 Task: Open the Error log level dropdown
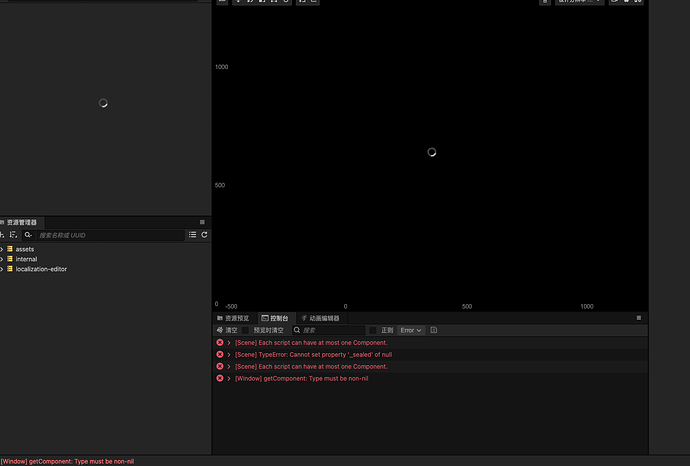pyautogui.click(x=411, y=330)
